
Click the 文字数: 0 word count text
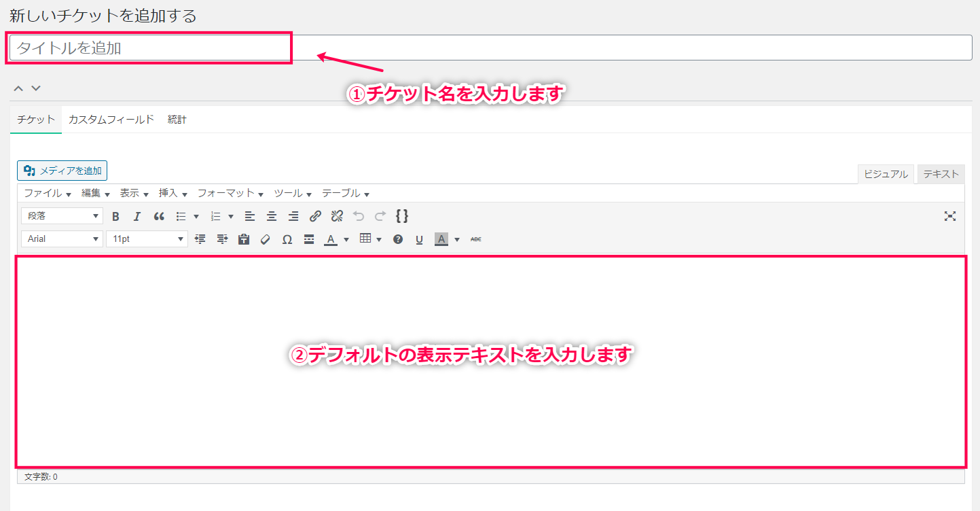pos(41,477)
